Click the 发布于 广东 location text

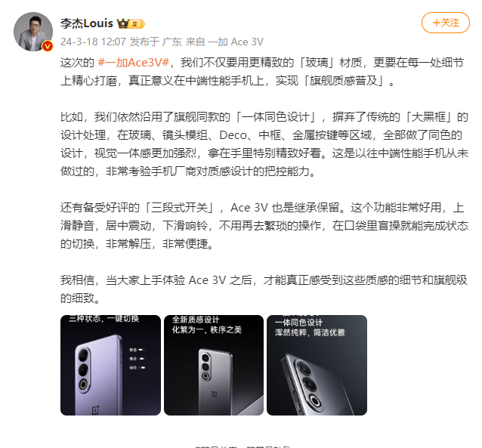coord(156,42)
